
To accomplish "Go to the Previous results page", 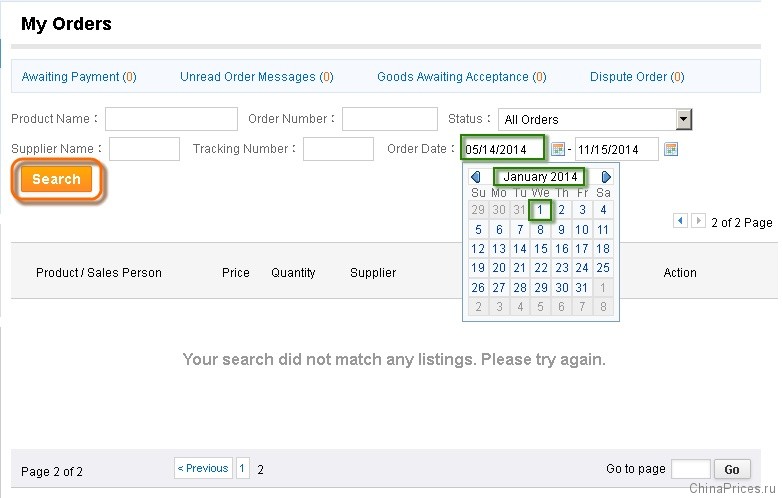I will (x=203, y=468).
